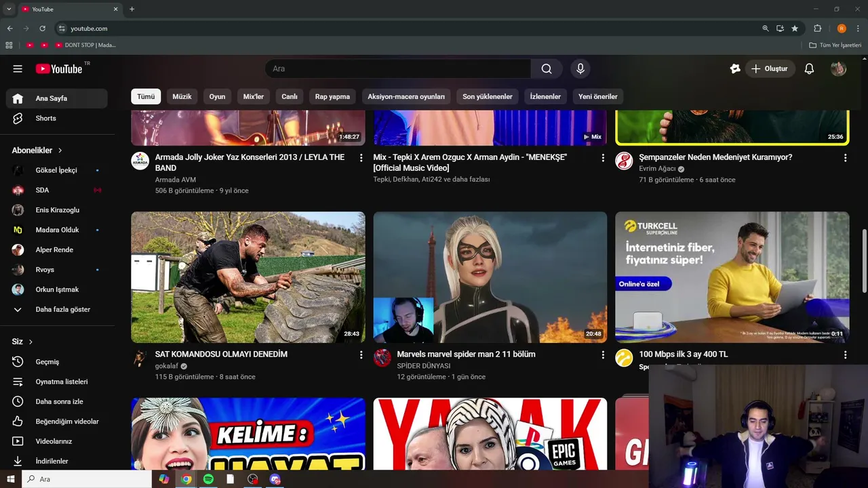
Task: Open Beğendiğim videolar
Action: [x=57, y=421]
